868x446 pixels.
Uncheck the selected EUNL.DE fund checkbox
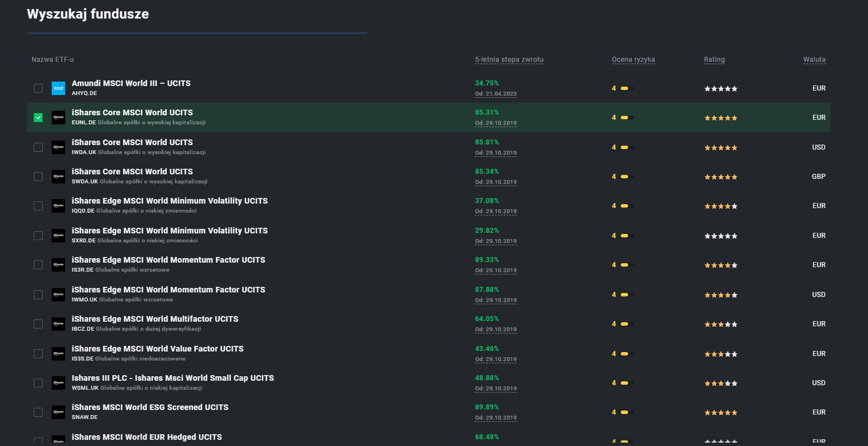click(x=38, y=118)
